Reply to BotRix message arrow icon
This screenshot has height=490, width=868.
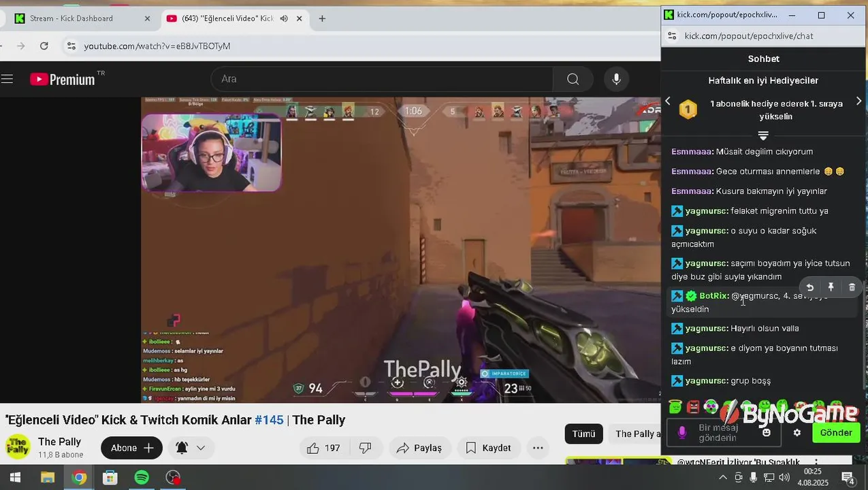point(810,287)
